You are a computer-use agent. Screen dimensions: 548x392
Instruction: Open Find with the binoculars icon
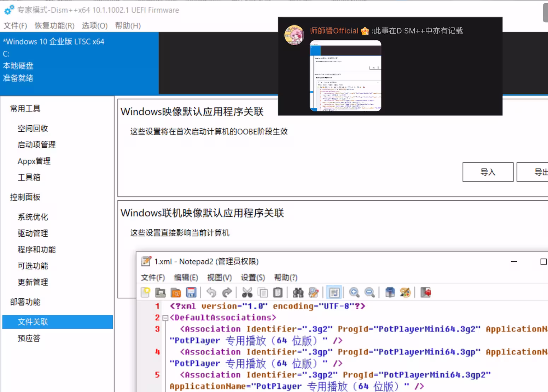click(298, 292)
